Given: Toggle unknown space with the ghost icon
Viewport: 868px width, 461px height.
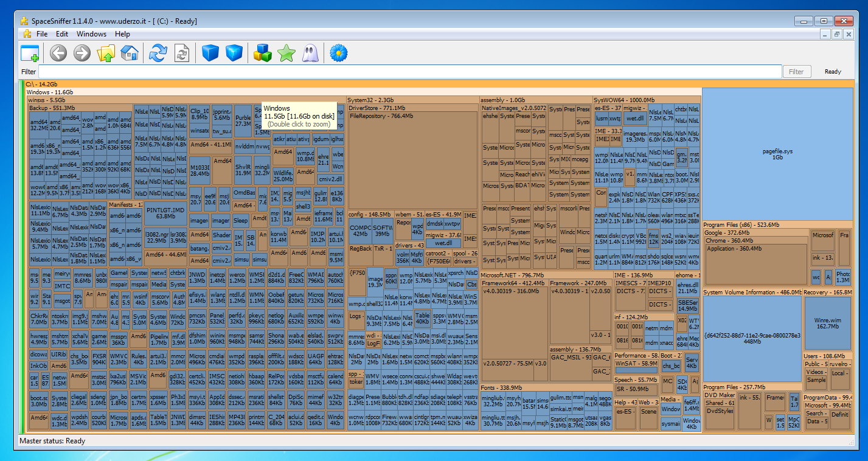Looking at the screenshot, I should tap(310, 54).
